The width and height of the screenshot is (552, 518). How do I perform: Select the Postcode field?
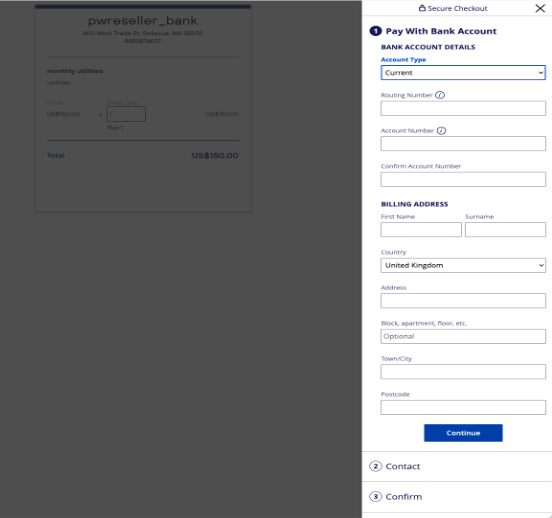coord(463,407)
